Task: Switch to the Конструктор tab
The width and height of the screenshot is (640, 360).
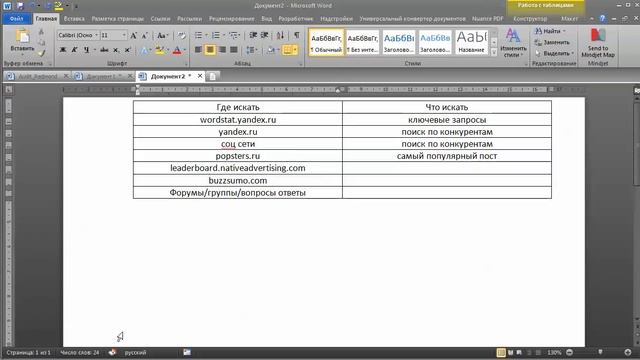Action: click(x=530, y=19)
